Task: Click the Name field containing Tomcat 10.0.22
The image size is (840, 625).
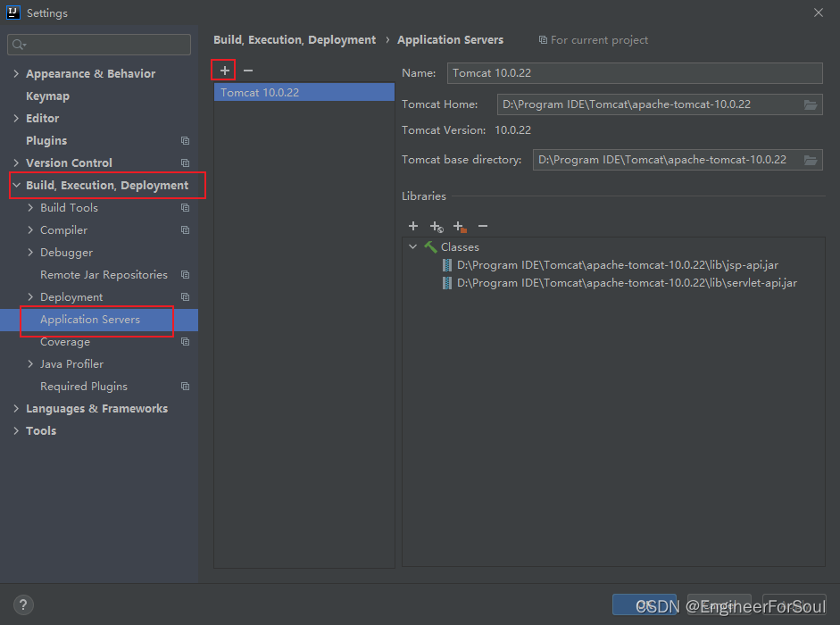Action: tap(635, 73)
